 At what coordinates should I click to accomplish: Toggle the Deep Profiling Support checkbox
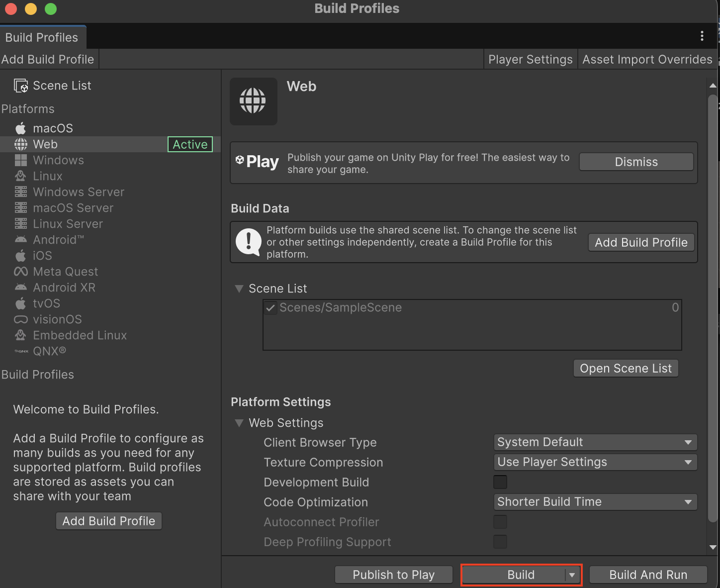pos(500,542)
